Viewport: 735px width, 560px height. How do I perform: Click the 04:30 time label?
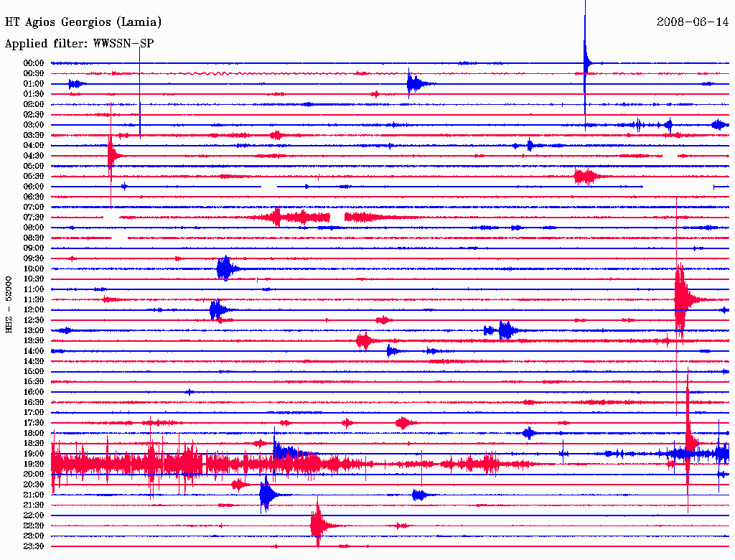coord(34,156)
